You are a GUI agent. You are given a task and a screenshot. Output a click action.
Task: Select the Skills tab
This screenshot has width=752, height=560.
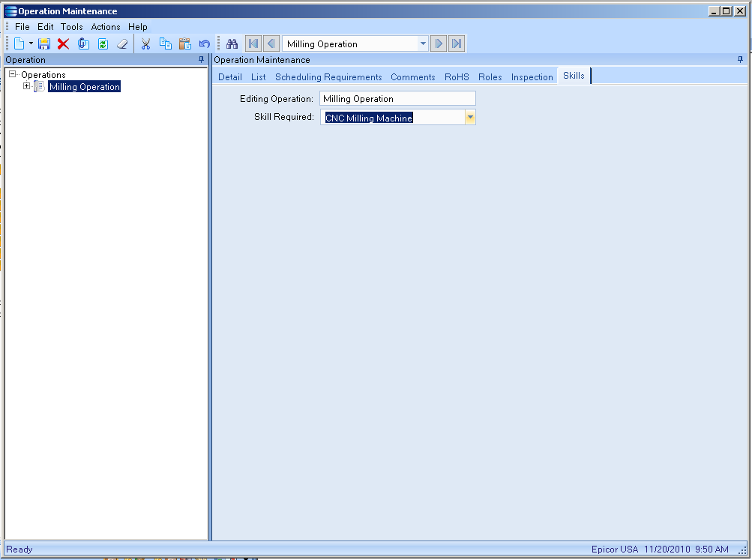[574, 76]
